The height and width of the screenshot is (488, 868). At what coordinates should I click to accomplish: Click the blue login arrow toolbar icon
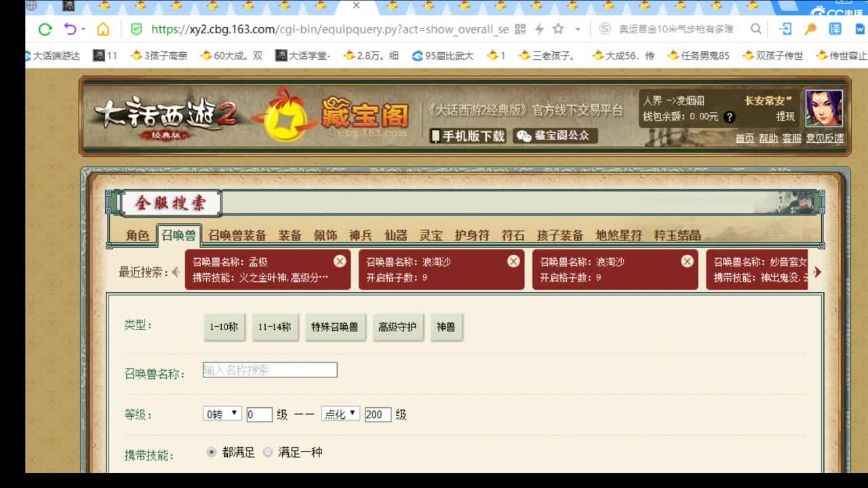click(x=786, y=29)
